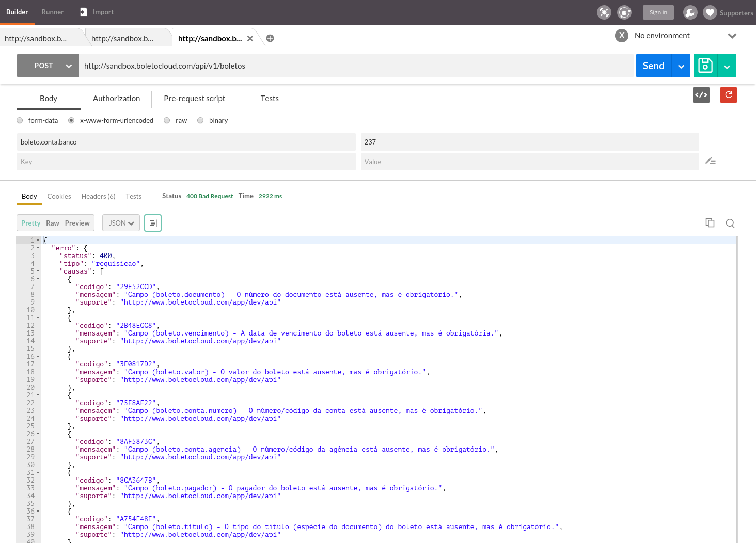Add a new request tab
The width and height of the screenshot is (756, 543).
270,38
